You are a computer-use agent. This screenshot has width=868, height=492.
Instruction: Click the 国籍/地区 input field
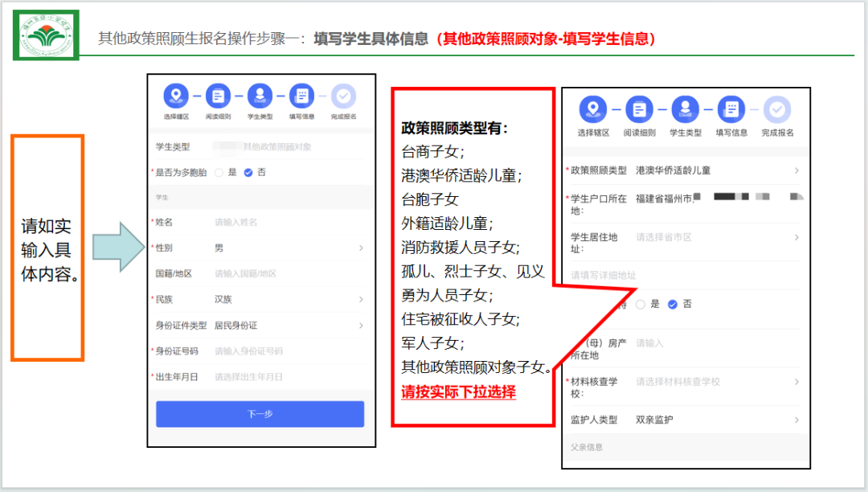(x=288, y=274)
